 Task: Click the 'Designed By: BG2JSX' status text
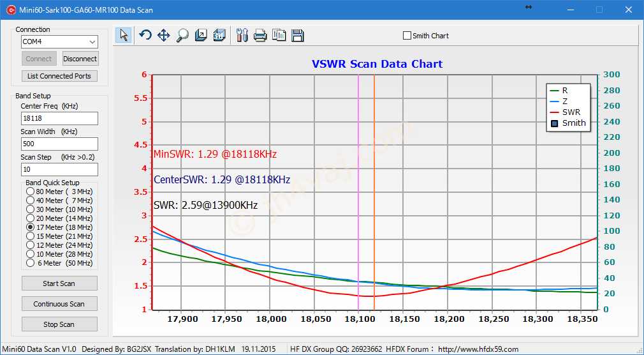117,349
